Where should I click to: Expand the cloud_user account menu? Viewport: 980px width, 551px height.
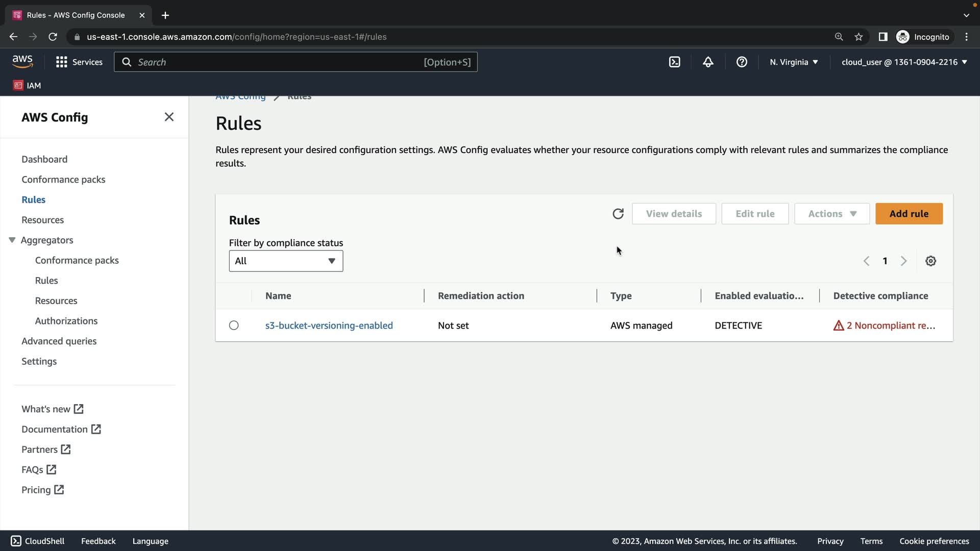point(904,62)
